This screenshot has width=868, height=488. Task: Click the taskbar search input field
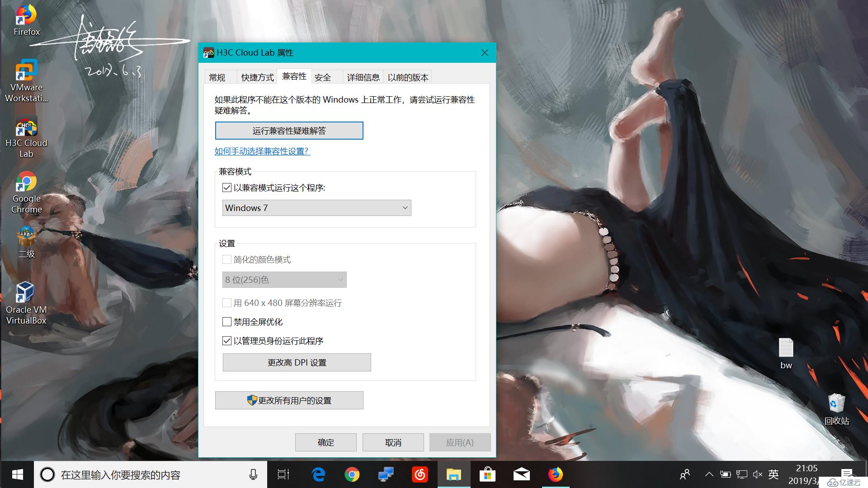point(151,474)
